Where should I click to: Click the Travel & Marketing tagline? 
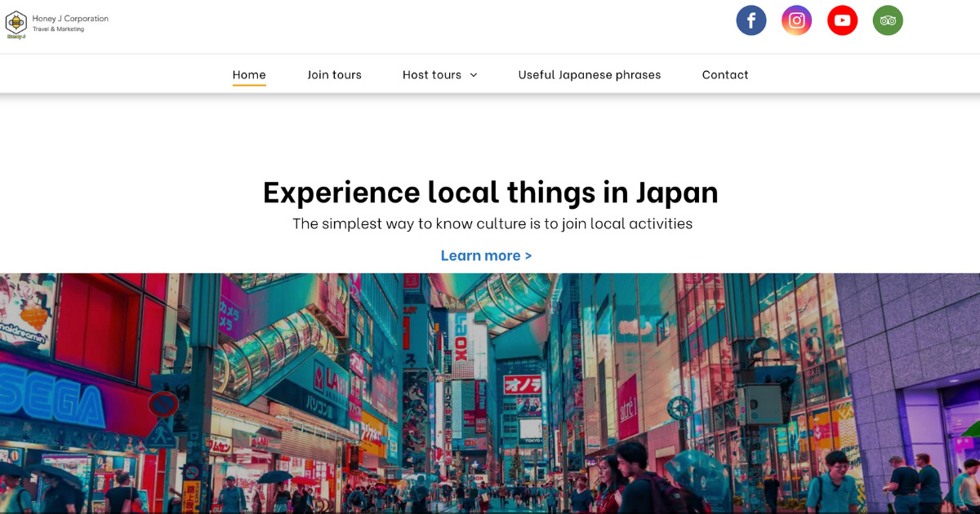(58, 29)
